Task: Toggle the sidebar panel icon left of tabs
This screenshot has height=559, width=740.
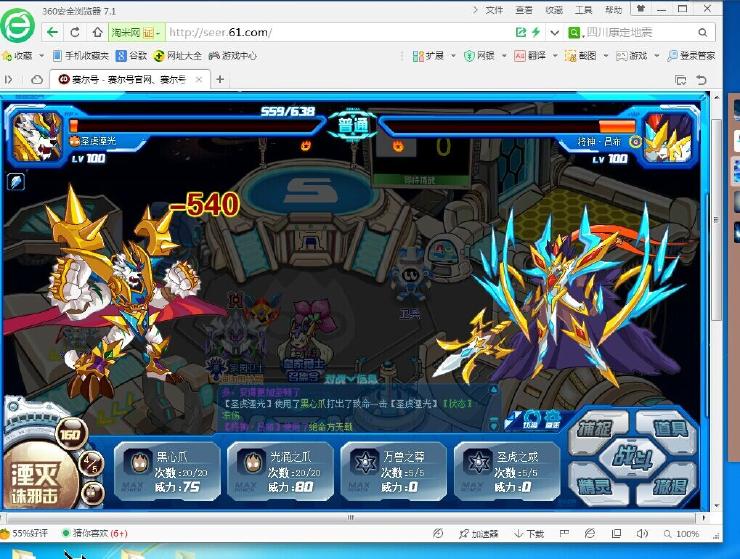Action: click(x=8, y=80)
